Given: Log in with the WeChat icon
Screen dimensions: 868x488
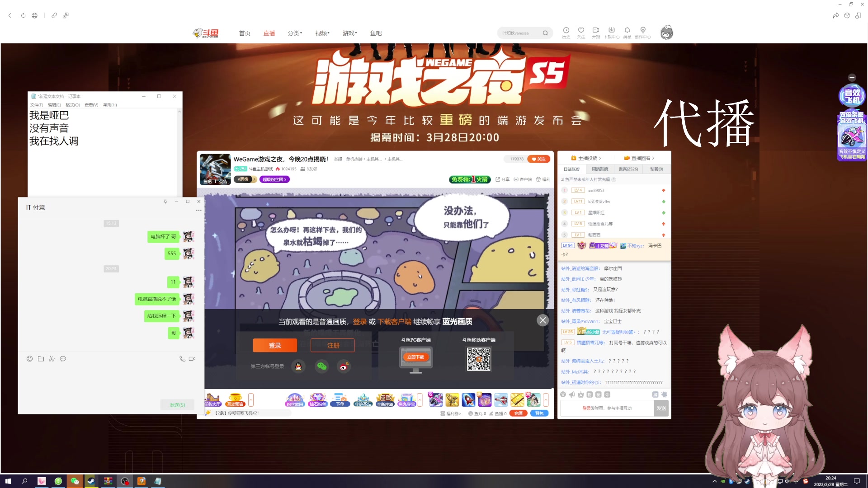Looking at the screenshot, I should [x=321, y=366].
